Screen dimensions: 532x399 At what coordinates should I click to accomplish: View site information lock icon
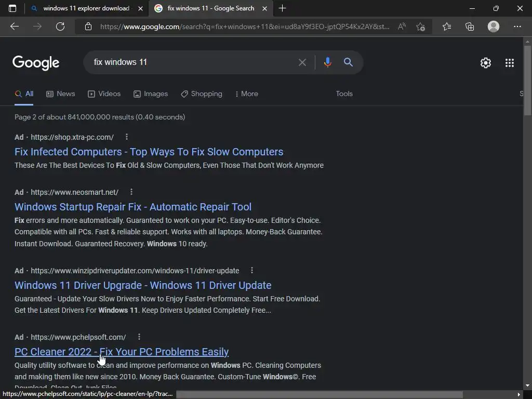click(88, 26)
